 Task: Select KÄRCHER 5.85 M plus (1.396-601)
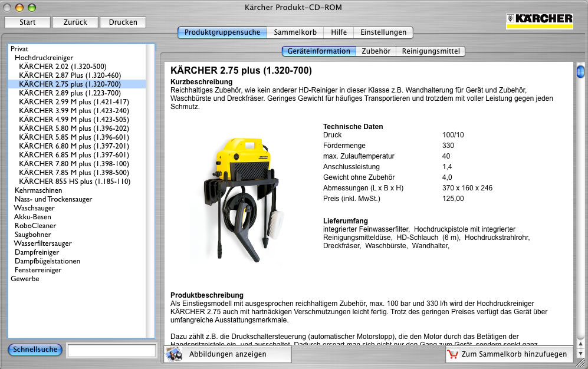pos(74,137)
